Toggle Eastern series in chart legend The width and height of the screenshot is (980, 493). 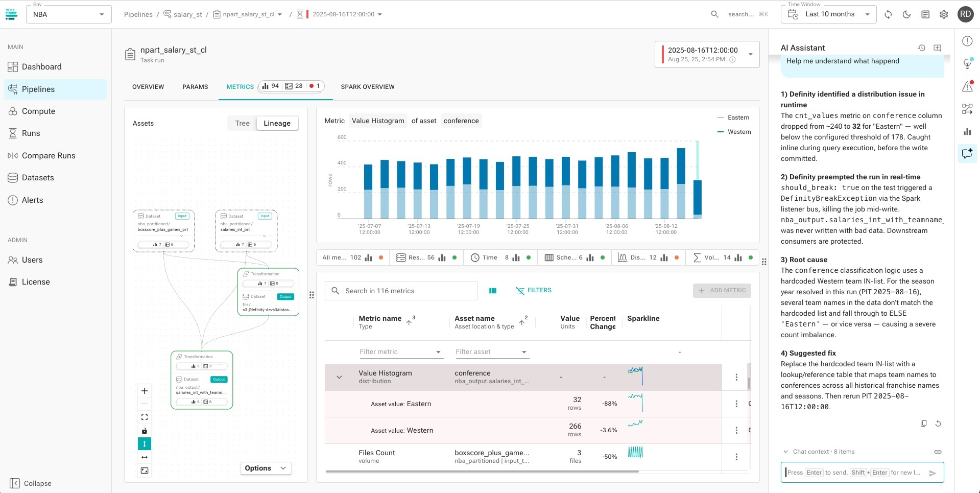pyautogui.click(x=733, y=118)
